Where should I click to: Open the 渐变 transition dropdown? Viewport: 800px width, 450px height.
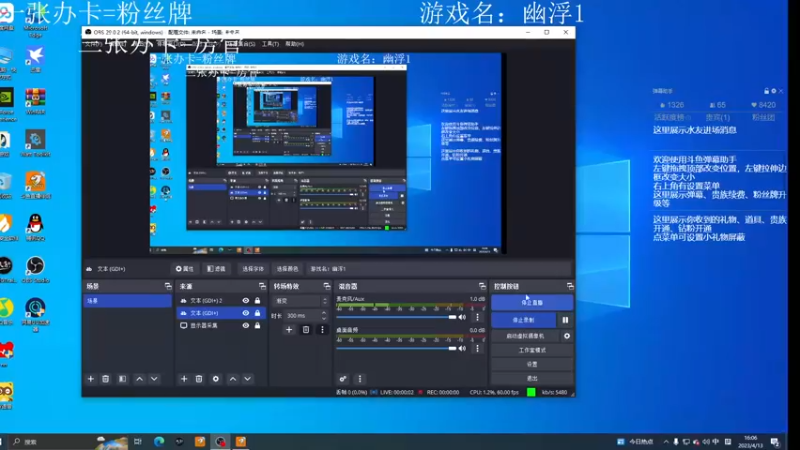300,301
